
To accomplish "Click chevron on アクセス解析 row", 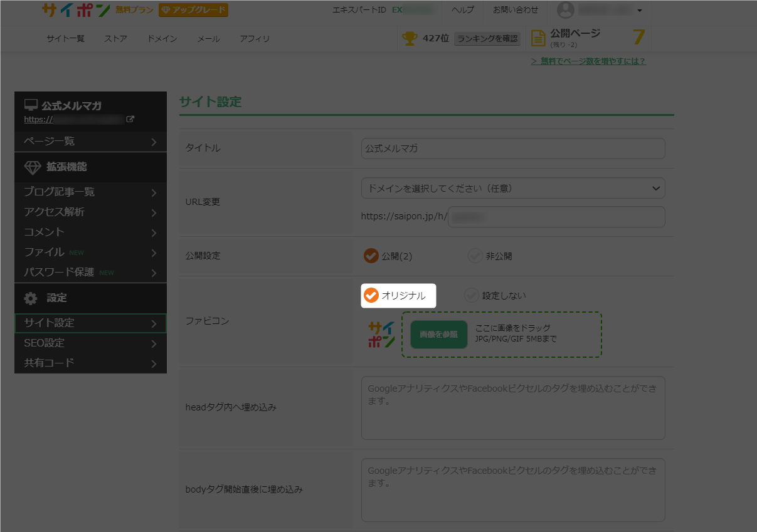I will click(x=154, y=213).
